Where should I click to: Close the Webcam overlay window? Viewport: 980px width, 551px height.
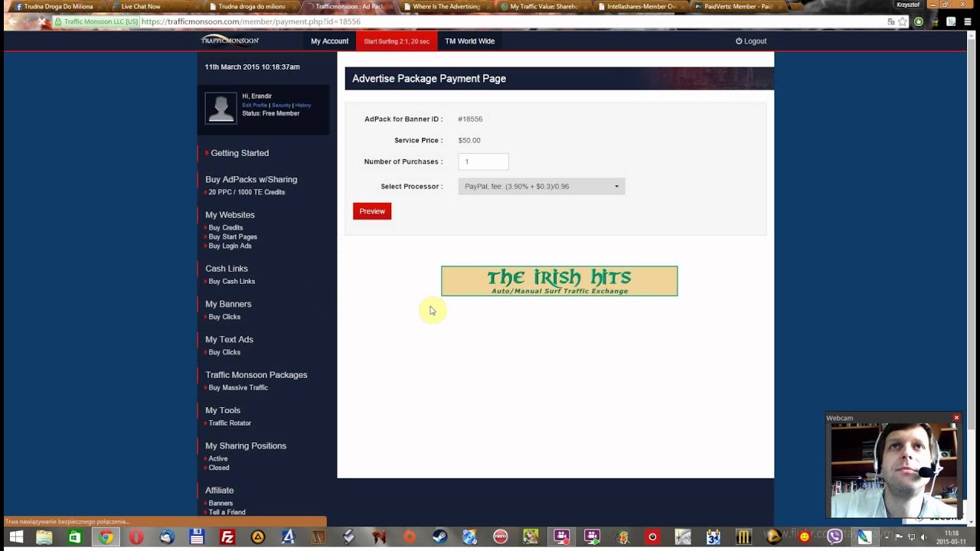tap(956, 418)
